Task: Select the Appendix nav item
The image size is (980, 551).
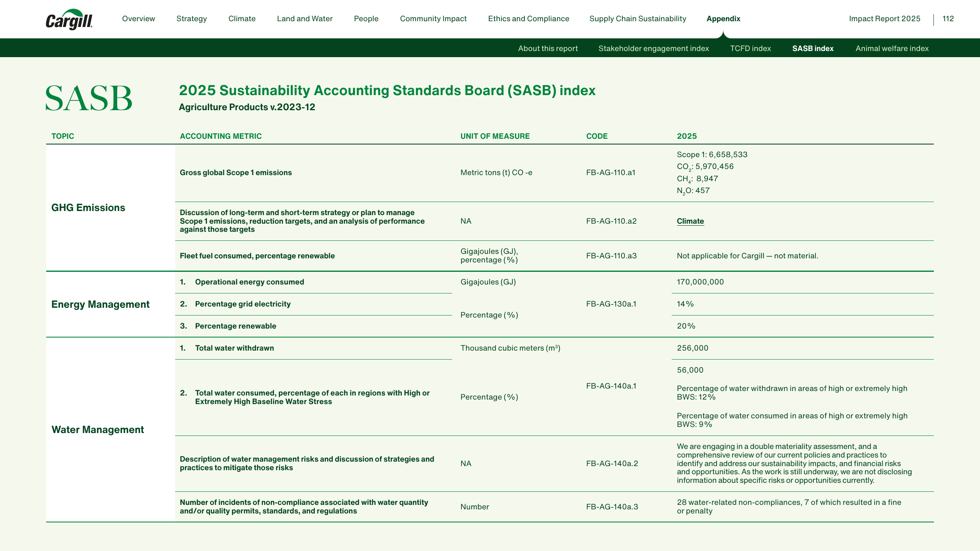Action: point(723,19)
